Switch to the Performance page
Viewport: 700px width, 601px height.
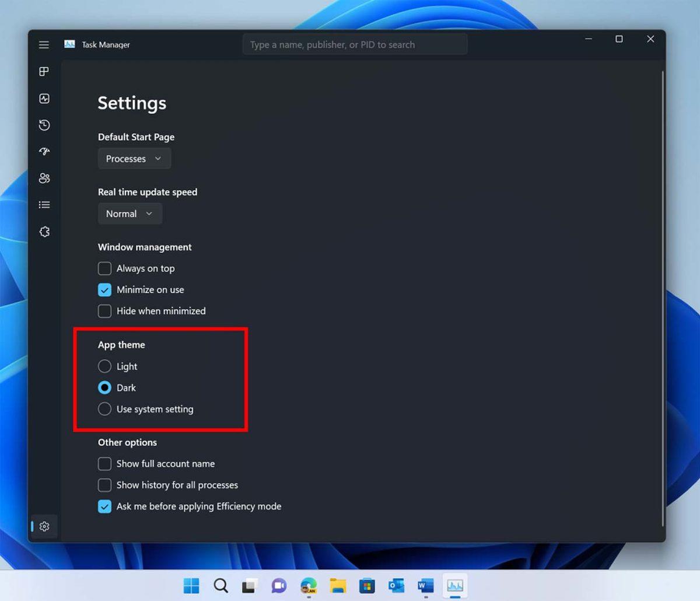tap(44, 98)
